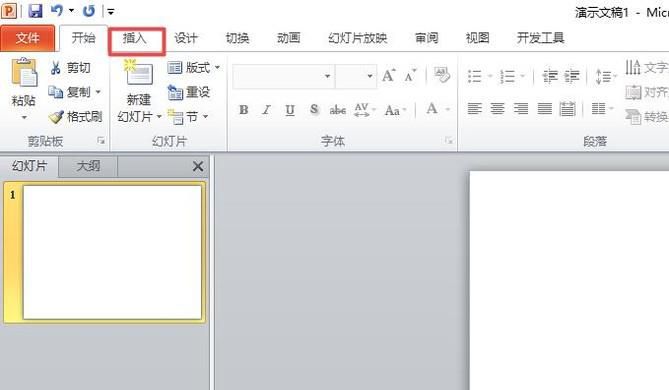Toggle Underline formatting
The image size is (669, 390).
coord(290,110)
